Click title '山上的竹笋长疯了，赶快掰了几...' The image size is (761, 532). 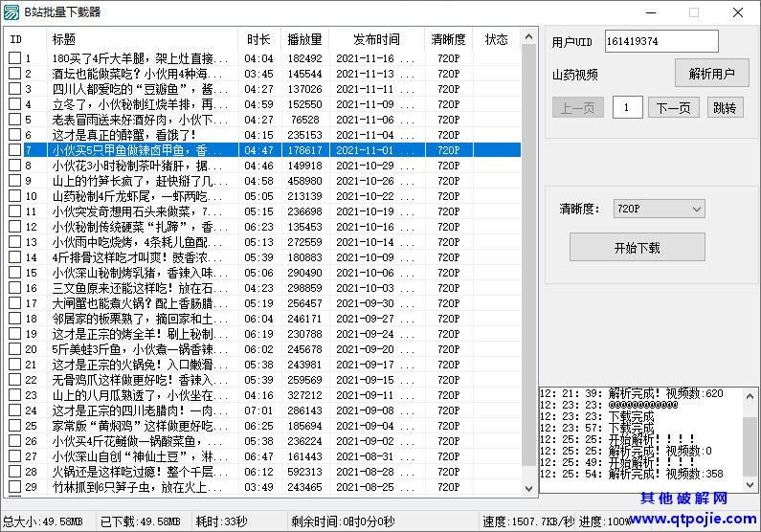(140, 181)
